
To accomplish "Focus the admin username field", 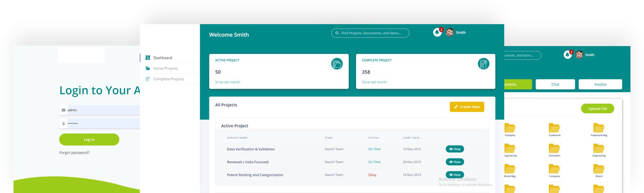I will pyautogui.click(x=102, y=110).
